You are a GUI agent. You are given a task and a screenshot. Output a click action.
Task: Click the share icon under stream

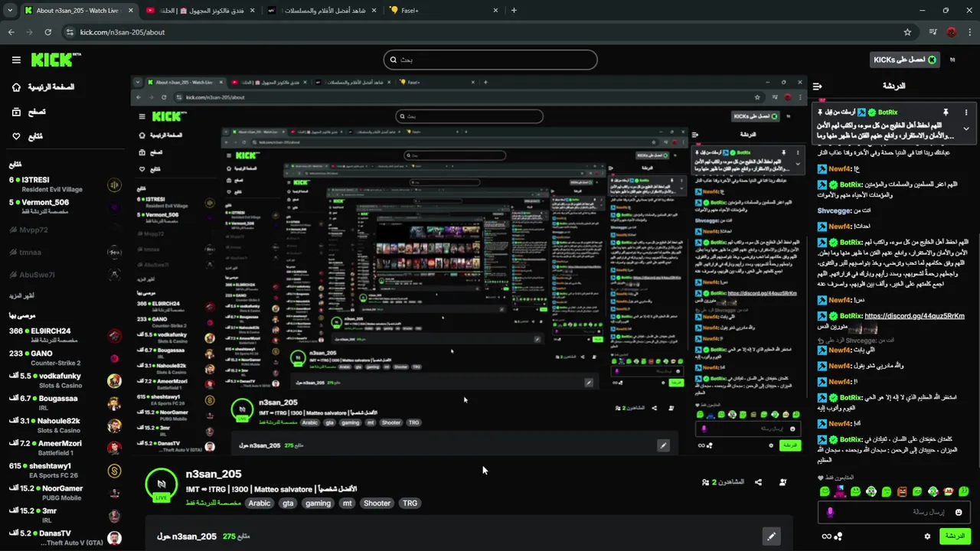click(758, 482)
